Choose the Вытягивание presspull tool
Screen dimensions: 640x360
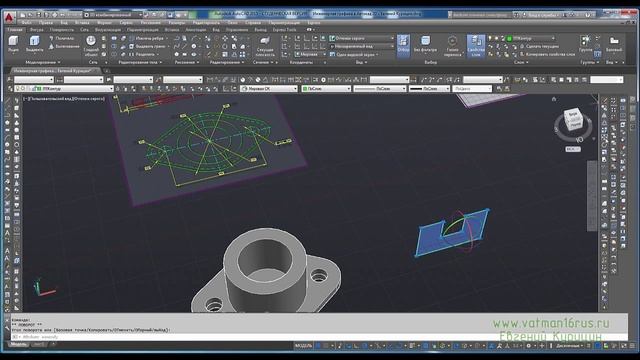tap(64, 47)
